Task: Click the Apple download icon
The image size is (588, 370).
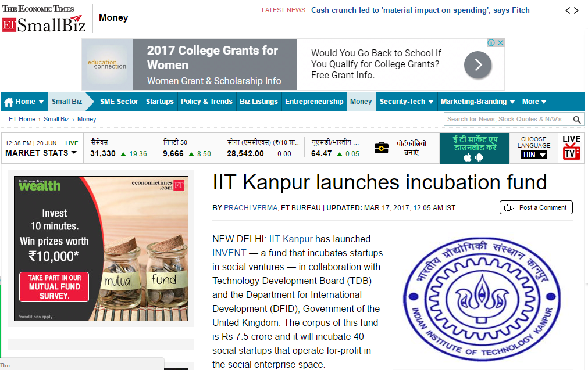Action: point(468,157)
